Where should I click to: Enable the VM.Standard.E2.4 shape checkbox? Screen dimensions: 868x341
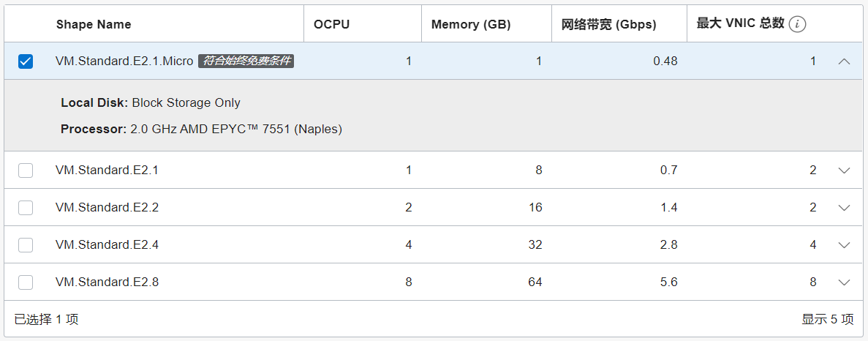[x=26, y=244]
